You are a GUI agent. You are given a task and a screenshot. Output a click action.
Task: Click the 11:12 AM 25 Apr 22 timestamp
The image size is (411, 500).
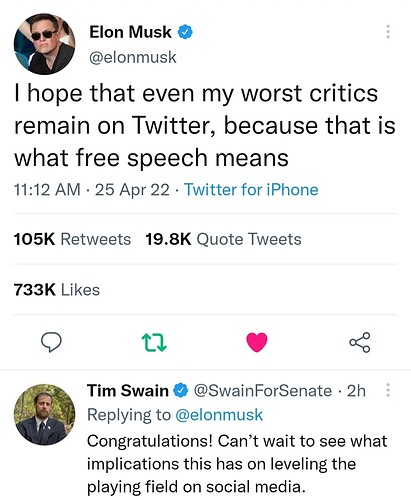(92, 190)
